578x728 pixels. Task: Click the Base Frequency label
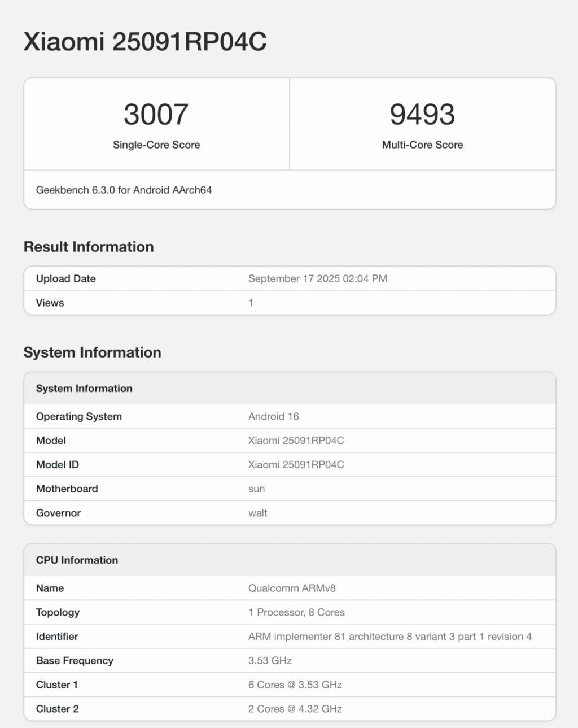pos(75,661)
